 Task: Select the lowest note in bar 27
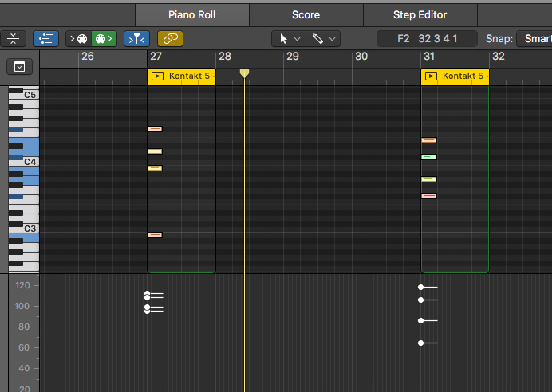pos(155,235)
